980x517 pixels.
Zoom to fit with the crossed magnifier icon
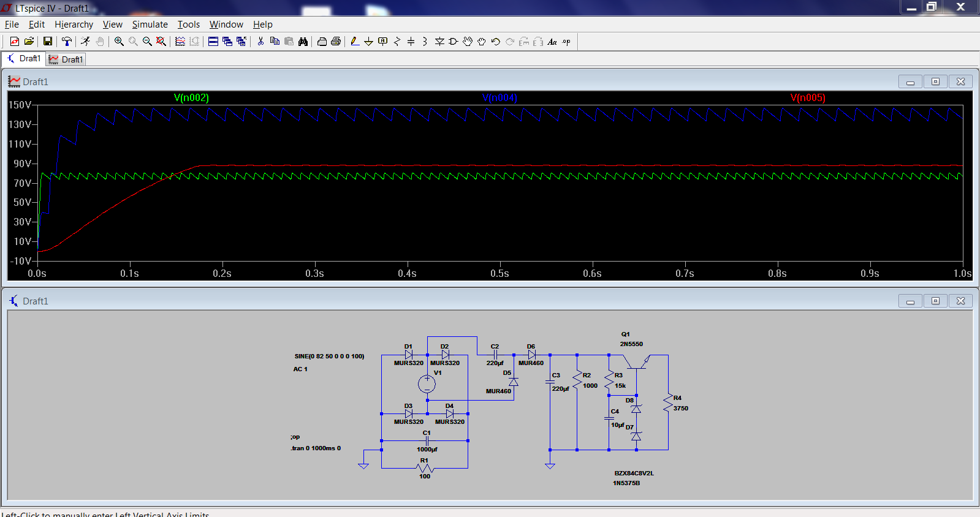[x=161, y=41]
